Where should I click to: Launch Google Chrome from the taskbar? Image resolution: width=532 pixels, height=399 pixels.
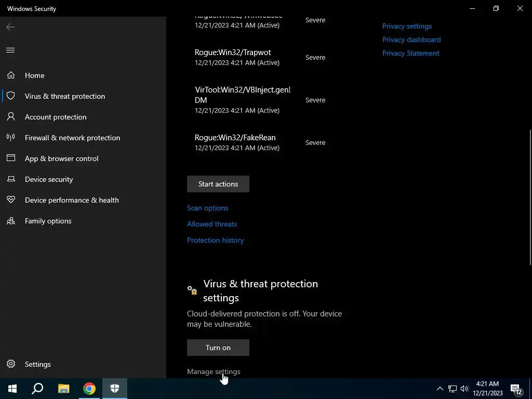[89, 389]
